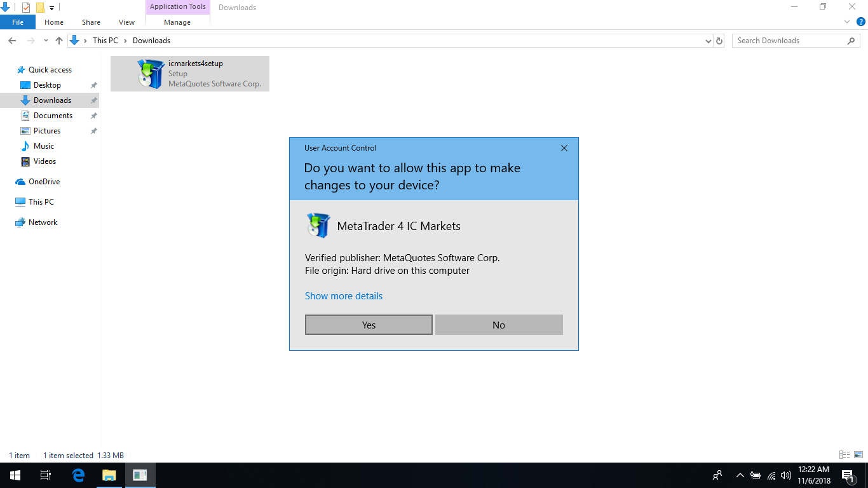Go up one folder level
The height and width of the screenshot is (488, 868).
pyautogui.click(x=59, y=41)
